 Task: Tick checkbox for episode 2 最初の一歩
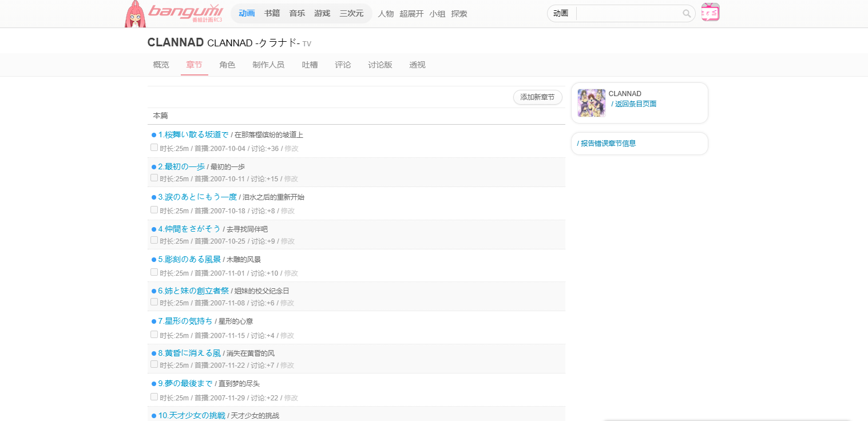pos(154,178)
